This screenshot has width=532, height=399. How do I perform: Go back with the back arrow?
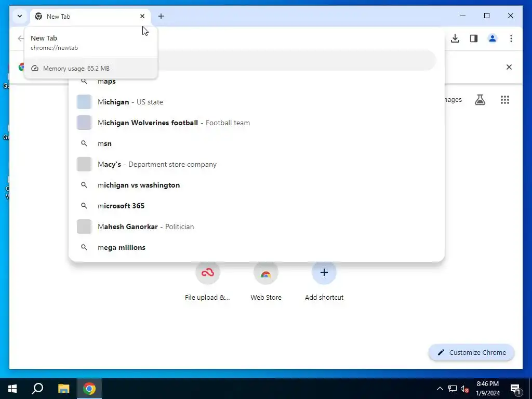(21, 38)
